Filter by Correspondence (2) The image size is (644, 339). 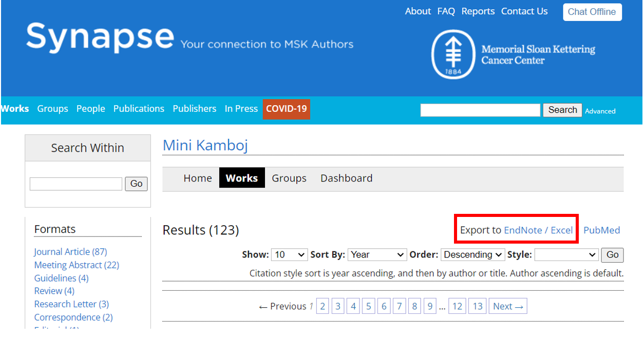pos(73,317)
